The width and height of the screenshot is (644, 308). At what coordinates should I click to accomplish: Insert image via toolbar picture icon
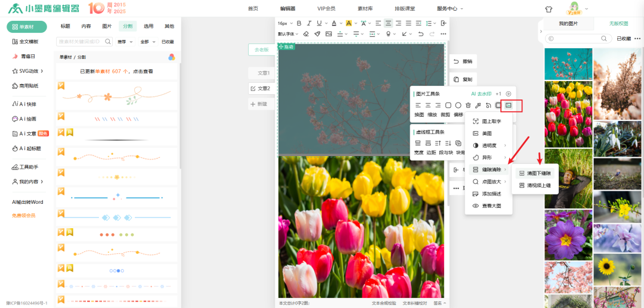coord(329,33)
